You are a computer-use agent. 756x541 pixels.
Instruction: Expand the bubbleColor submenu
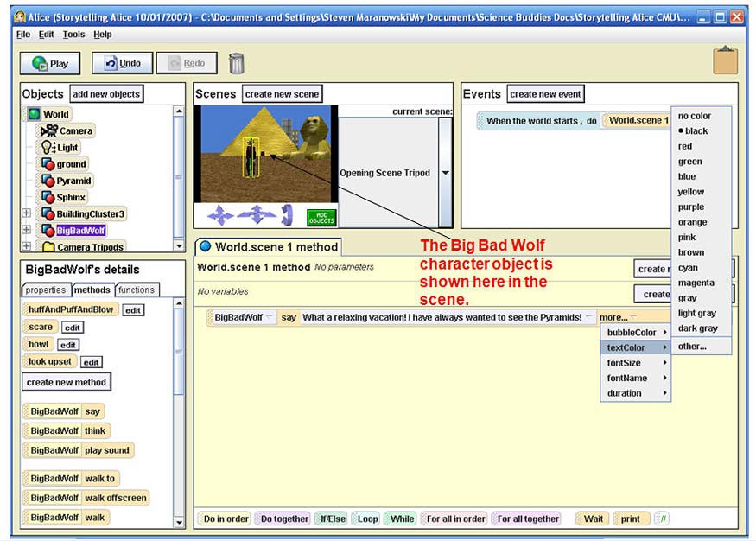tap(636, 332)
